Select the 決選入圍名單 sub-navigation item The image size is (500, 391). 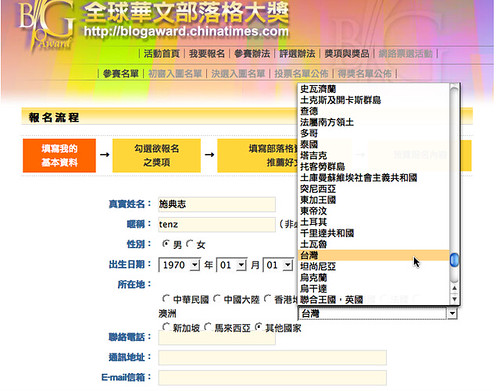(x=238, y=74)
